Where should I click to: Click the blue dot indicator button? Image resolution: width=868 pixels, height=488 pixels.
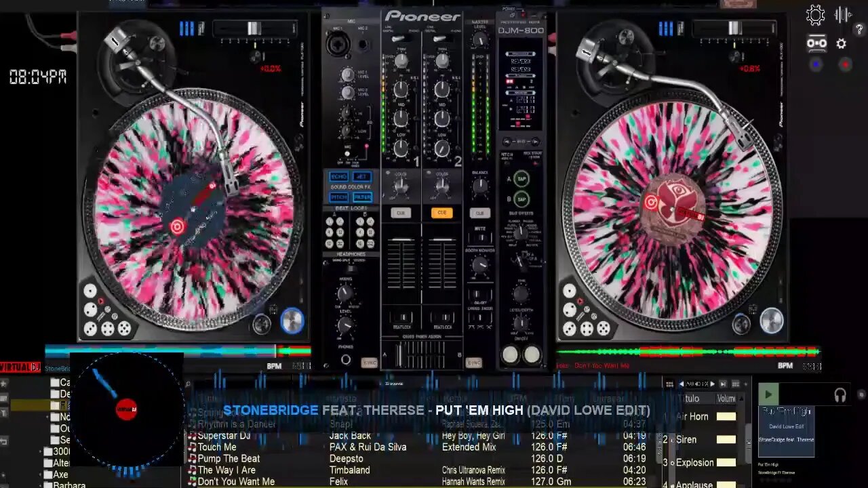pos(816,65)
